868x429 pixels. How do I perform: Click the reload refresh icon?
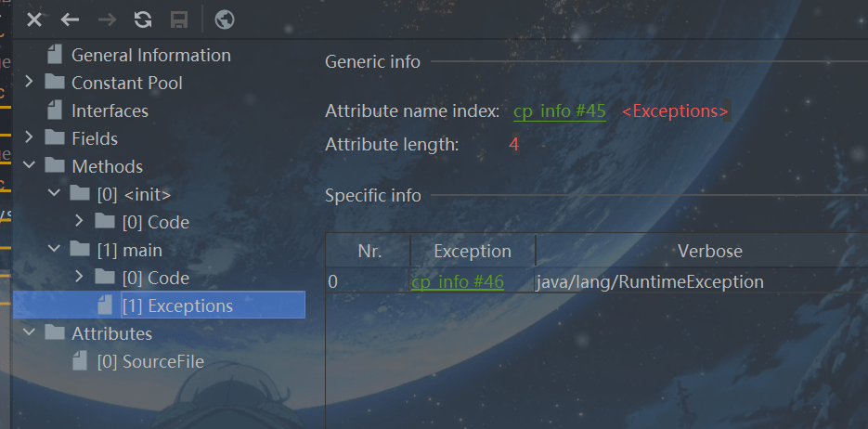tap(142, 19)
